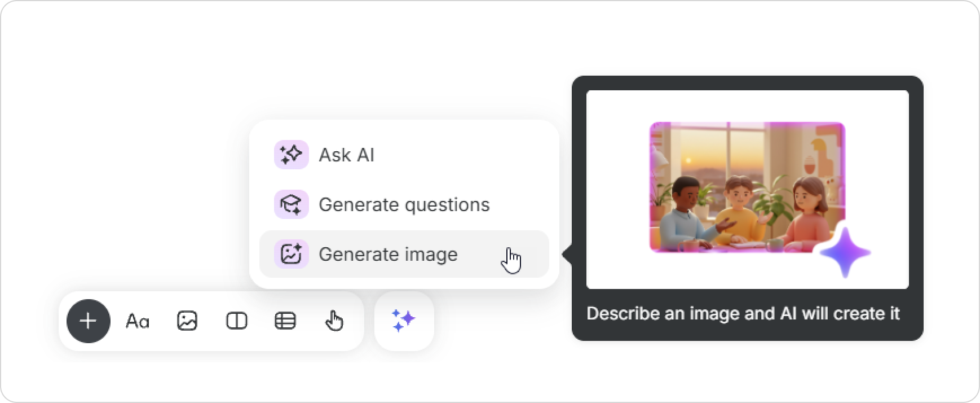Select the Aa text tool
Screen dimensions: 980x403
137,321
